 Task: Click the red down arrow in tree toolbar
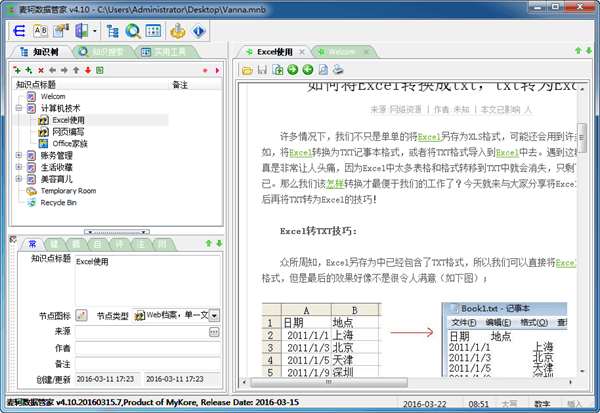tap(88, 70)
